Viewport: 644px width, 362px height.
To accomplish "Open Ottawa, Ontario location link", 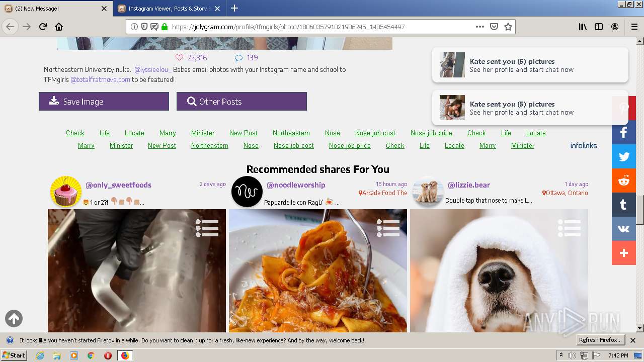I will 565,193.
